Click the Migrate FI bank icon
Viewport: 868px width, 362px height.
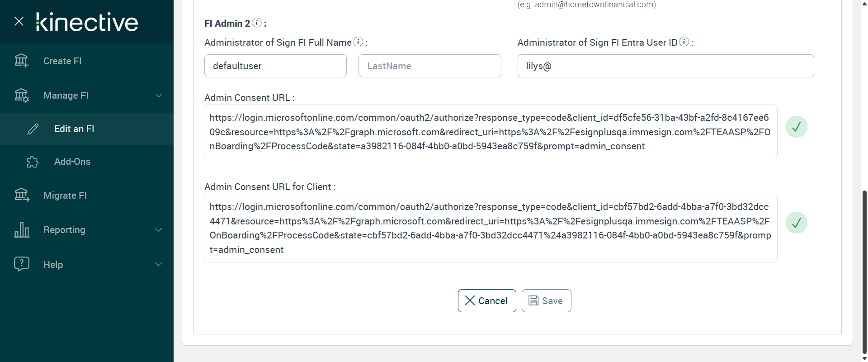tap(21, 195)
